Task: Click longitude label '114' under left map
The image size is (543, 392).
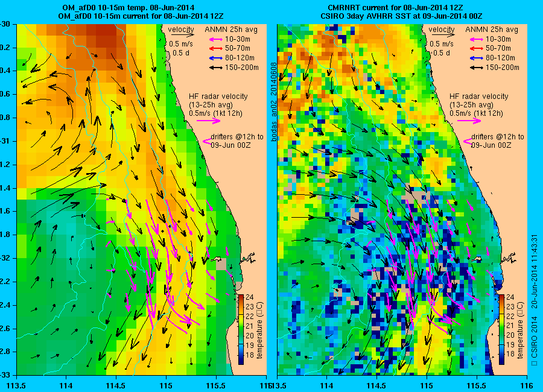Action: [x=66, y=385]
